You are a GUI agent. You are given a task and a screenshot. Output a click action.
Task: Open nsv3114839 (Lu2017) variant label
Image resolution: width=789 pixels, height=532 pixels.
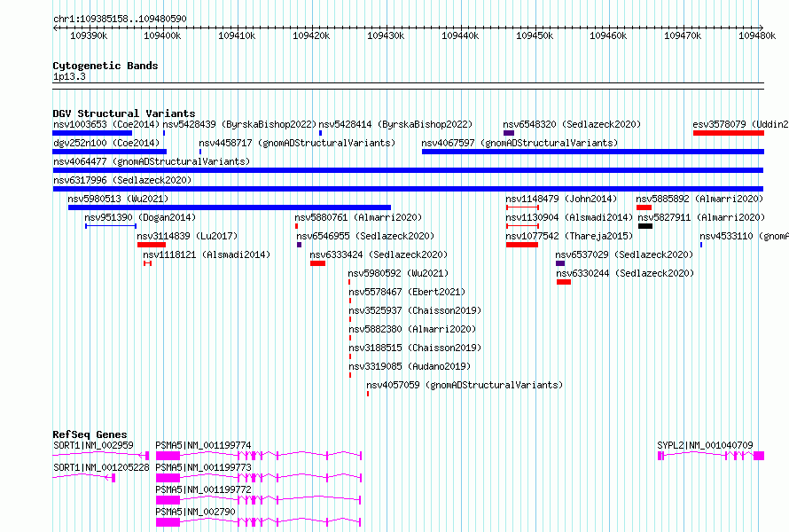point(187,236)
